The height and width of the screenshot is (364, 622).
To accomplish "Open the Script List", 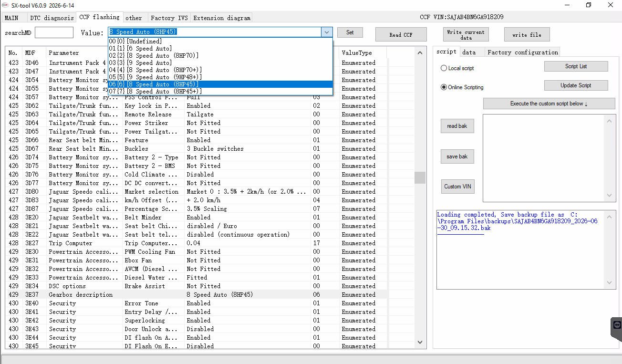I will 576,66.
